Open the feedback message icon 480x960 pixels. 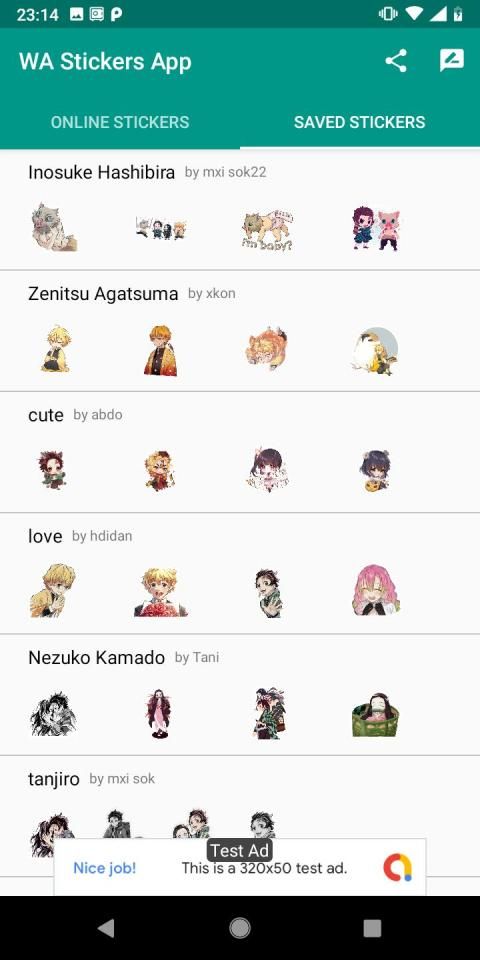[452, 61]
